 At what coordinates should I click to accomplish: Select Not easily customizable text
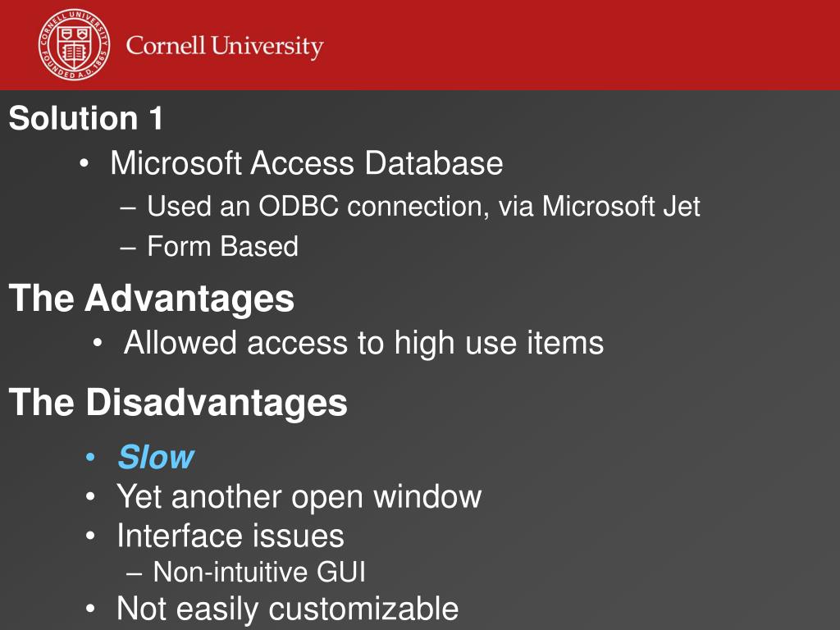tap(288, 609)
